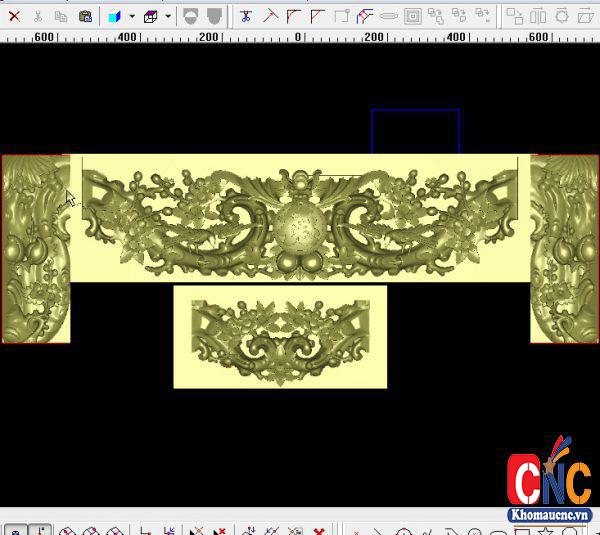Click the sphere ornament in central relief
The image size is (600, 535).
pos(300,227)
